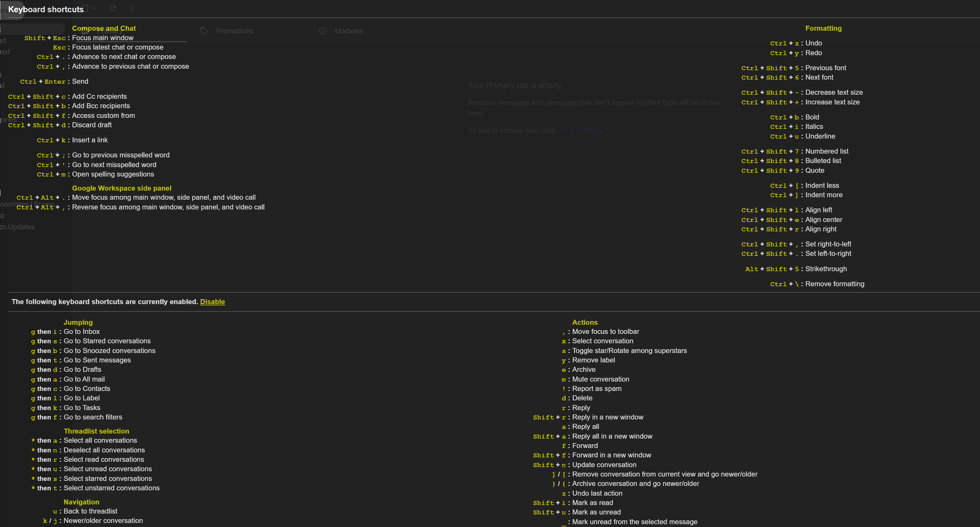Screen dimensions: 980x527
Task: Click the 'Numbered list' shortcut text
Action: [x=827, y=151]
